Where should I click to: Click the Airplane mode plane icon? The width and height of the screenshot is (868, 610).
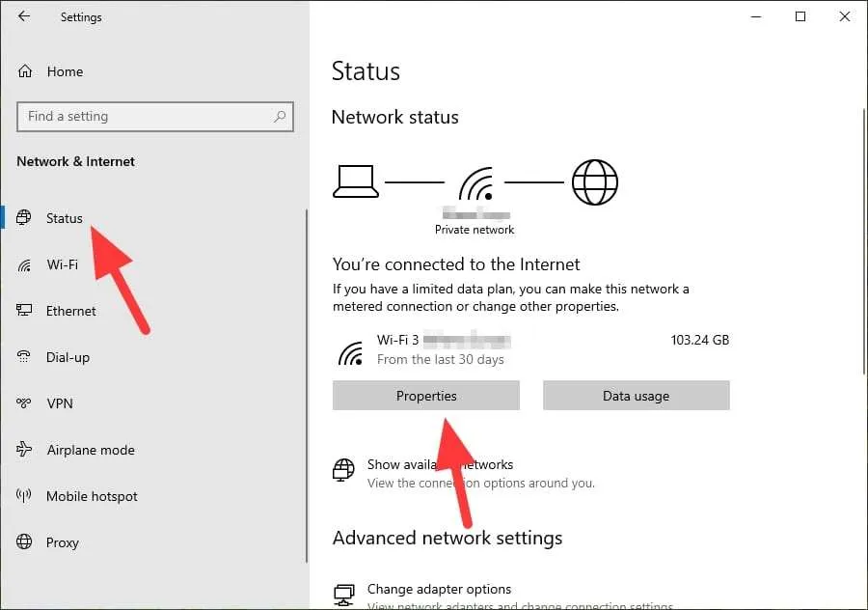24,449
